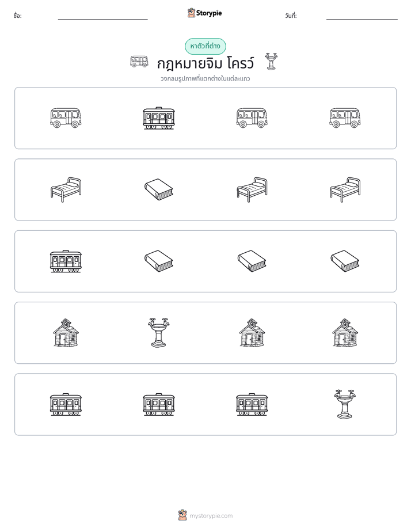411x532 pixels.
Task: Click the bus icon beside the title
Action: tap(139, 62)
